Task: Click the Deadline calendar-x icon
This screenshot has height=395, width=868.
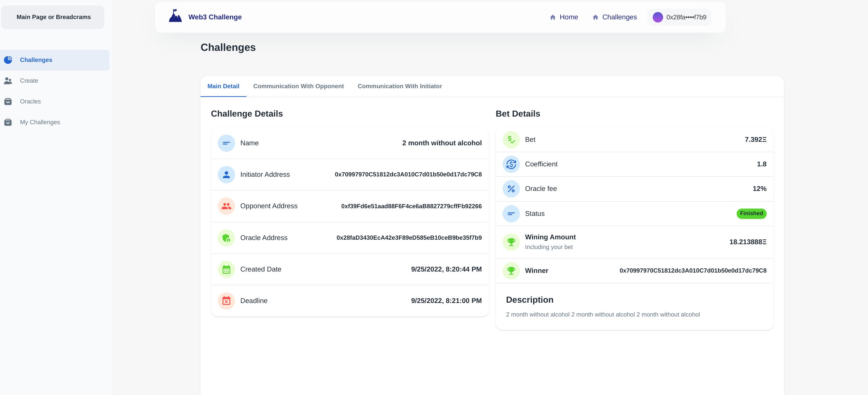Action: tap(226, 301)
